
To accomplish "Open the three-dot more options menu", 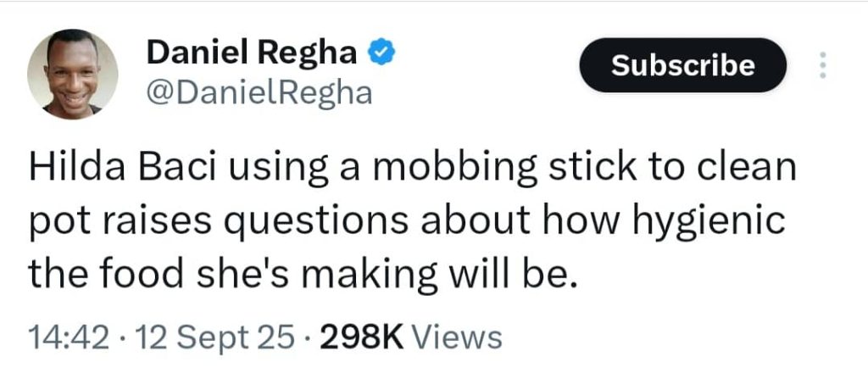I will (x=821, y=64).
